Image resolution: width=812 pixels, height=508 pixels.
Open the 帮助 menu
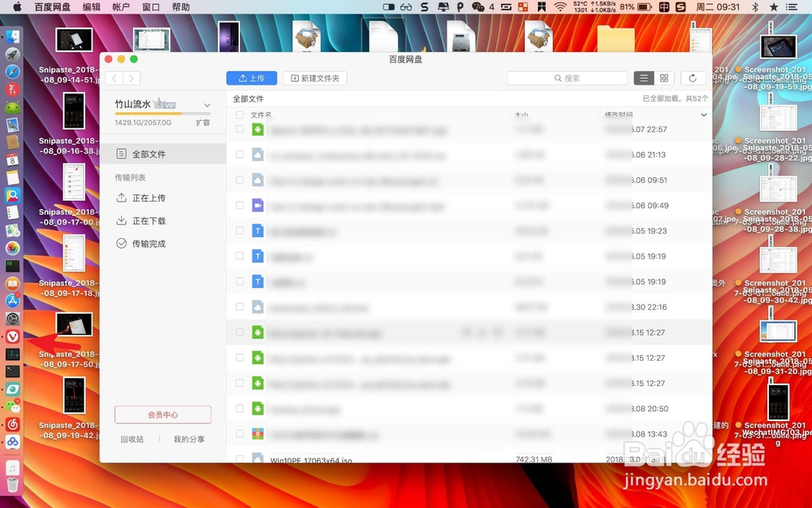point(181,7)
